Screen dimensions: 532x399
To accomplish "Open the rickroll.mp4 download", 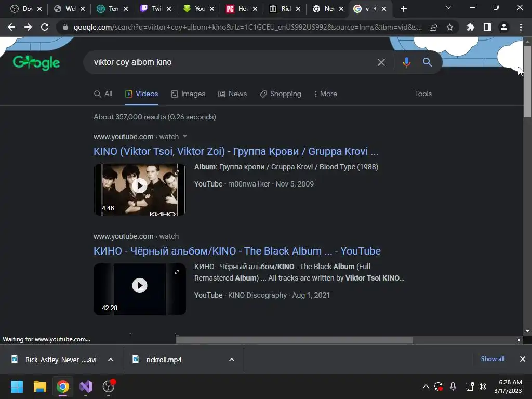I will tap(158, 360).
